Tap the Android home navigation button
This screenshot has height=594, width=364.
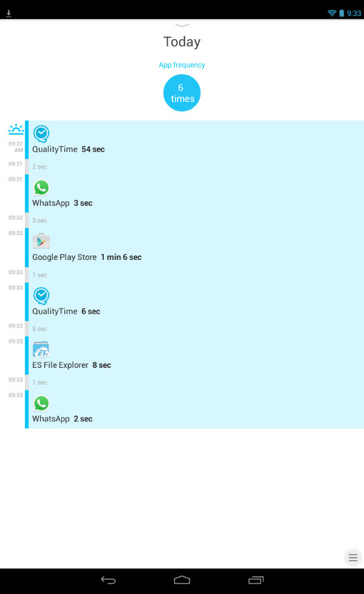[182, 580]
